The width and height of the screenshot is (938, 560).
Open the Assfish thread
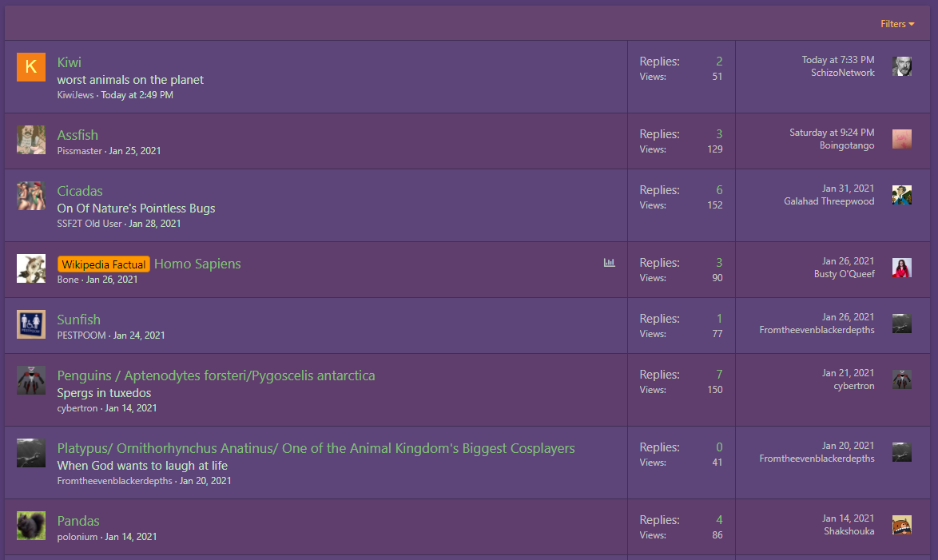(x=78, y=135)
